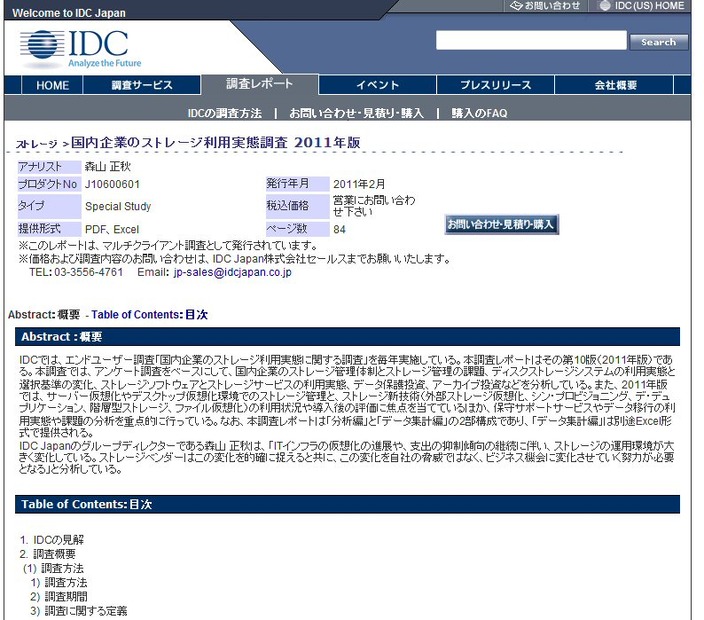Click the Table of Contents: 目次 header bar
The width and height of the screenshot is (704, 620).
347,504
